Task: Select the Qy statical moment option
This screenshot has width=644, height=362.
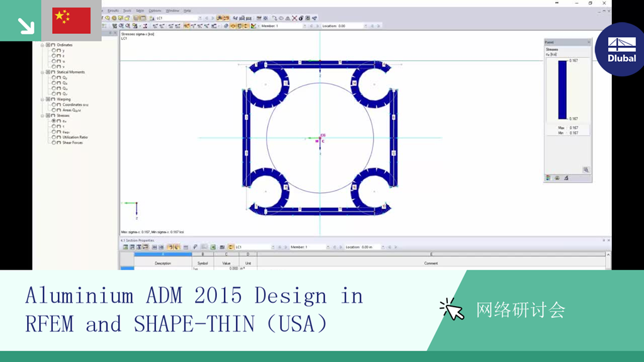Action: [x=53, y=77]
